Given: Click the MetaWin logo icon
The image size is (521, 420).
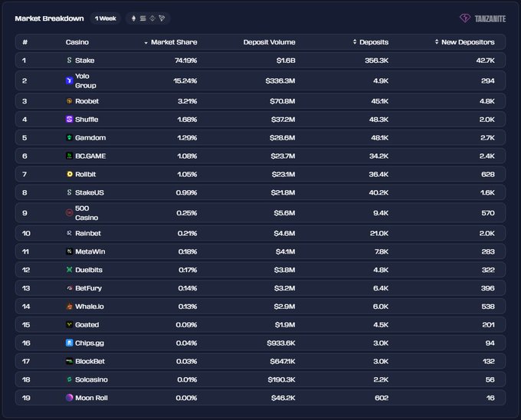Looking at the screenshot, I should 69,251.
